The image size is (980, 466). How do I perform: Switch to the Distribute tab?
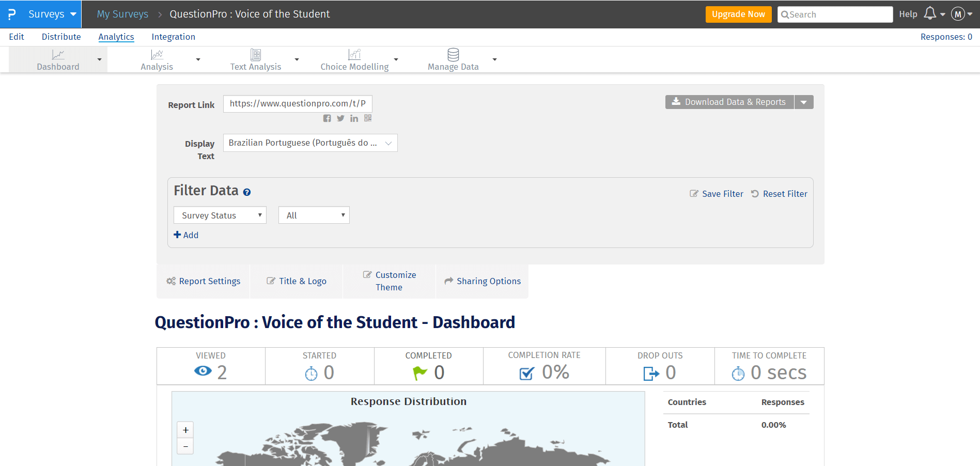(x=61, y=37)
